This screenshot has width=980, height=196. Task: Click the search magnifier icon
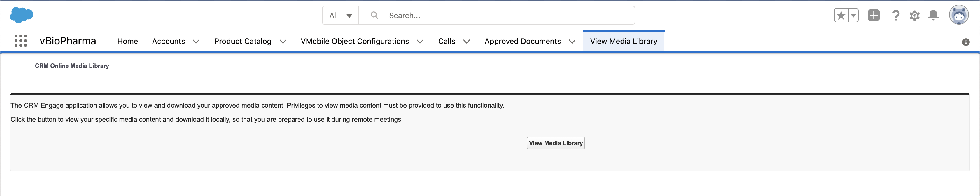pyautogui.click(x=374, y=15)
